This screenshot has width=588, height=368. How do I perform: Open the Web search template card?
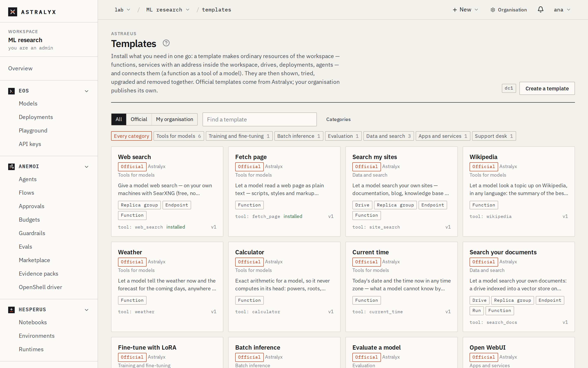[x=167, y=192]
